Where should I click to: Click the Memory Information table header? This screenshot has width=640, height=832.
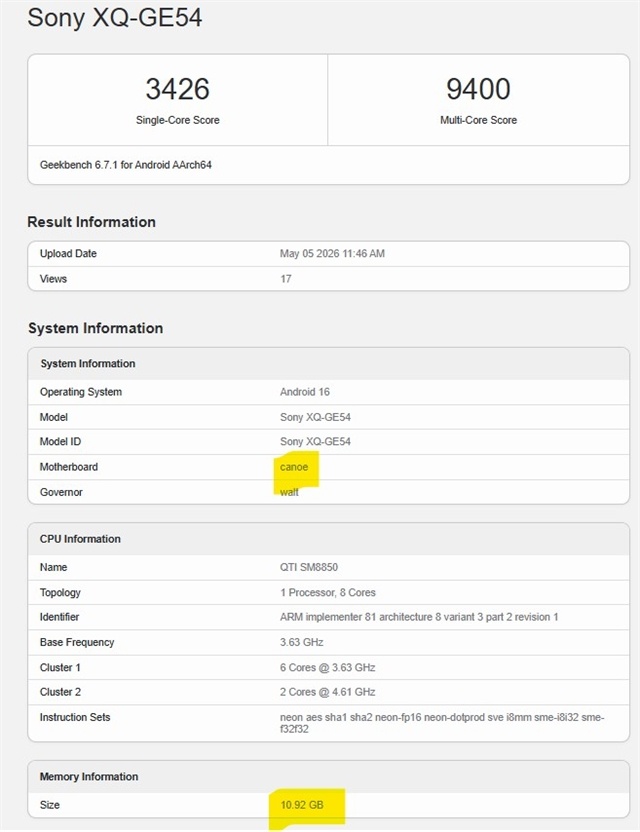tap(89, 776)
